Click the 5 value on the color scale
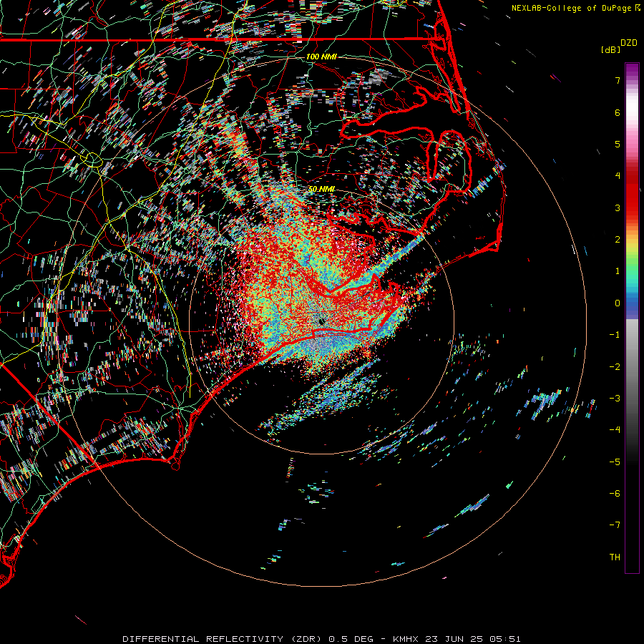Screen dimensions: 644x644 [x=618, y=144]
